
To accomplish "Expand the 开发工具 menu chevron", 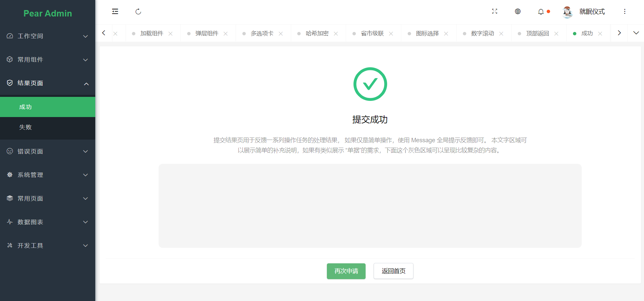I will pyautogui.click(x=86, y=246).
